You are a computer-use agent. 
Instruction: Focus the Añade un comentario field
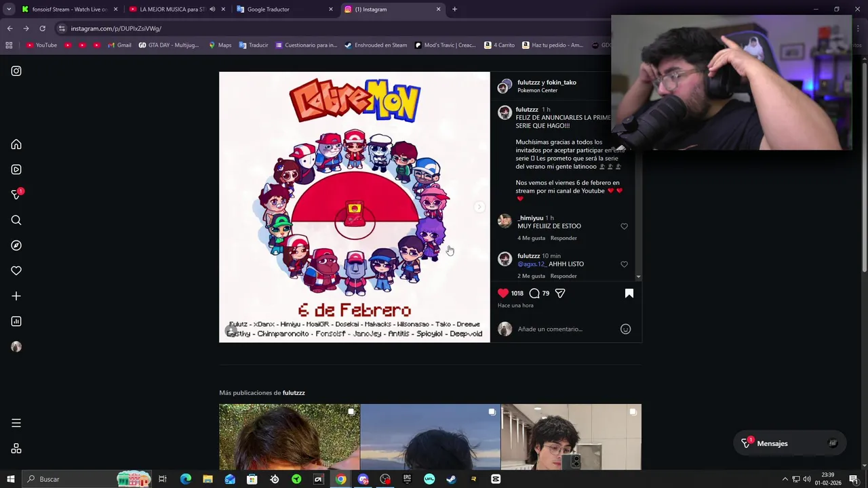point(566,329)
